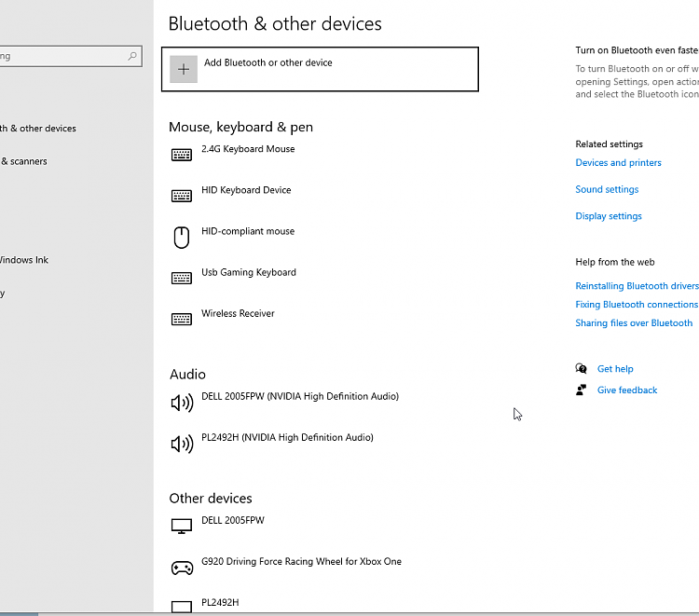
Task: Go to Bluetooth & other devices in the sidebar
Action: (x=38, y=129)
